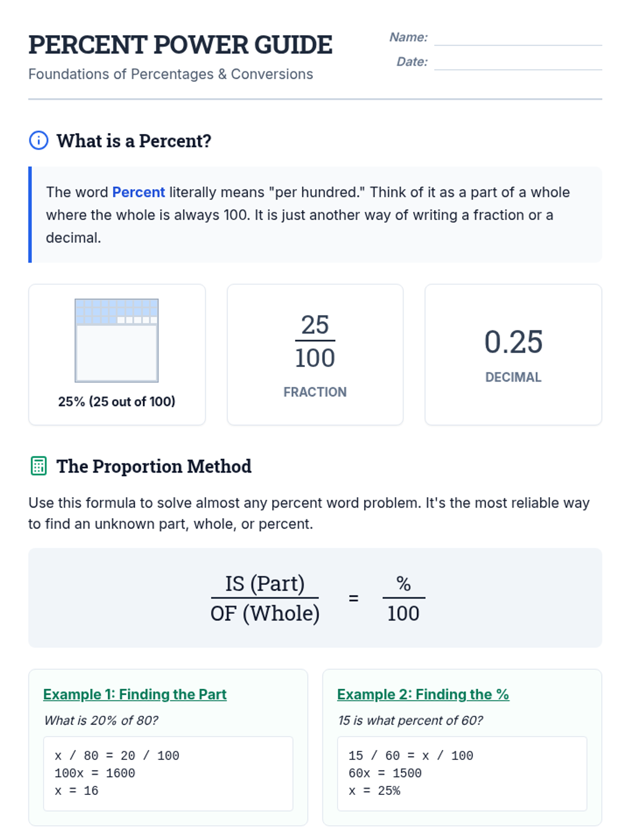The image size is (630, 840).
Task: Click the What is a Percent? heading
Action: point(134,141)
